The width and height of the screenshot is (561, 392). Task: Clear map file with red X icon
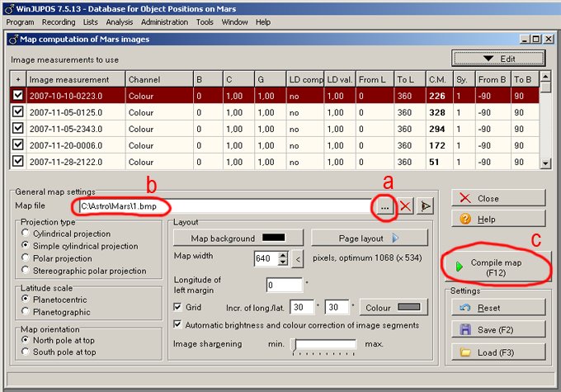405,206
